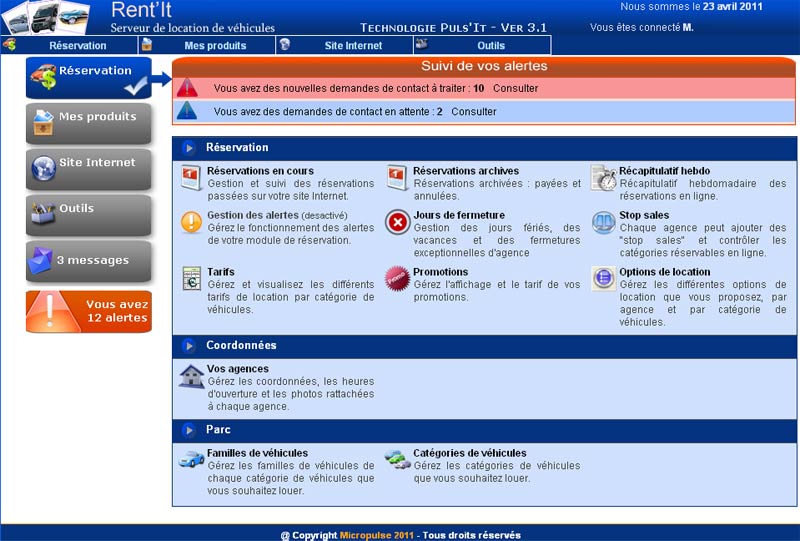Select the Mes produits sidebar button
Viewport: 800px width, 541px height.
tap(89, 124)
